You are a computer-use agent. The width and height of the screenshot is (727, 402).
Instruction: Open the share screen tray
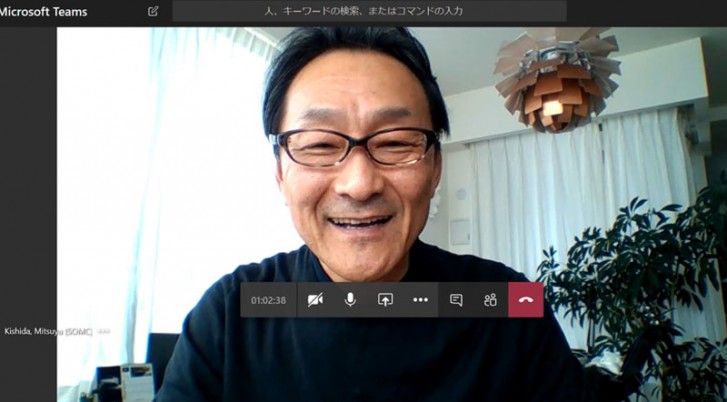click(385, 300)
